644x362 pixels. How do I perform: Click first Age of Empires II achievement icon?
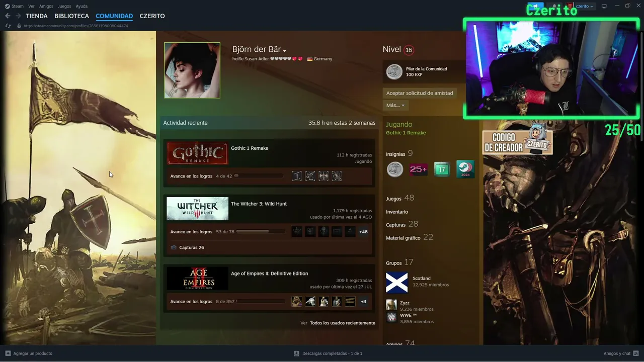(x=297, y=302)
